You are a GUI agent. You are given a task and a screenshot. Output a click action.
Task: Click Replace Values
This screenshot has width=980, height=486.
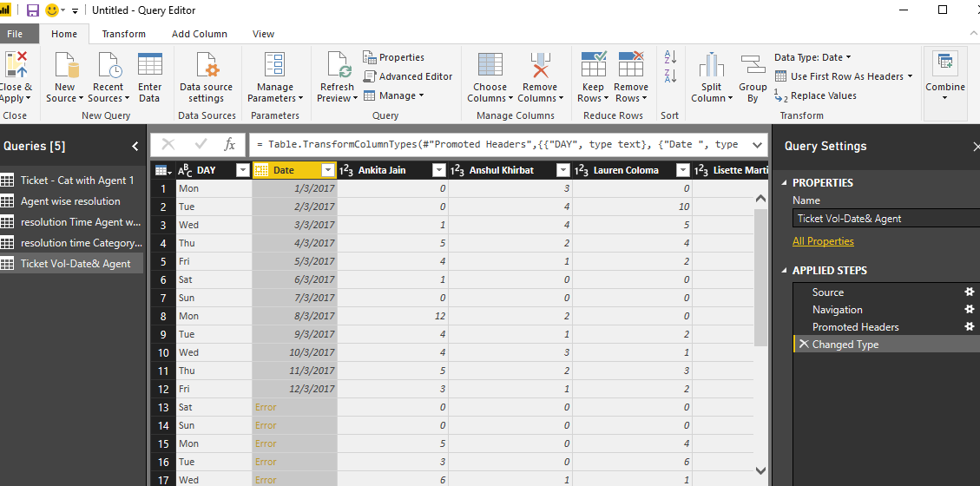pos(815,95)
